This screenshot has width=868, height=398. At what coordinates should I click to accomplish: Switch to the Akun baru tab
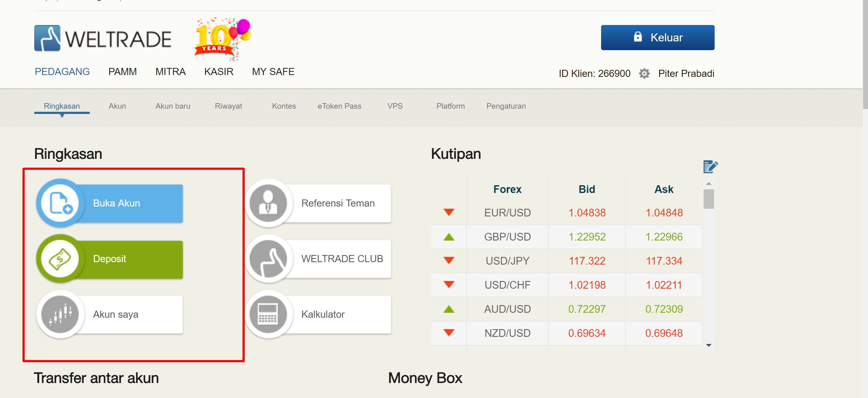173,106
